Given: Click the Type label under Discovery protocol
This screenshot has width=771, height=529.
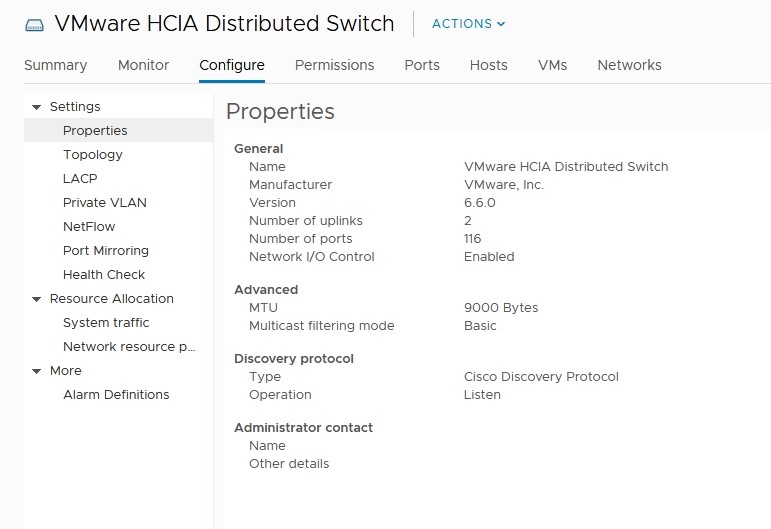Looking at the screenshot, I should click(265, 377).
